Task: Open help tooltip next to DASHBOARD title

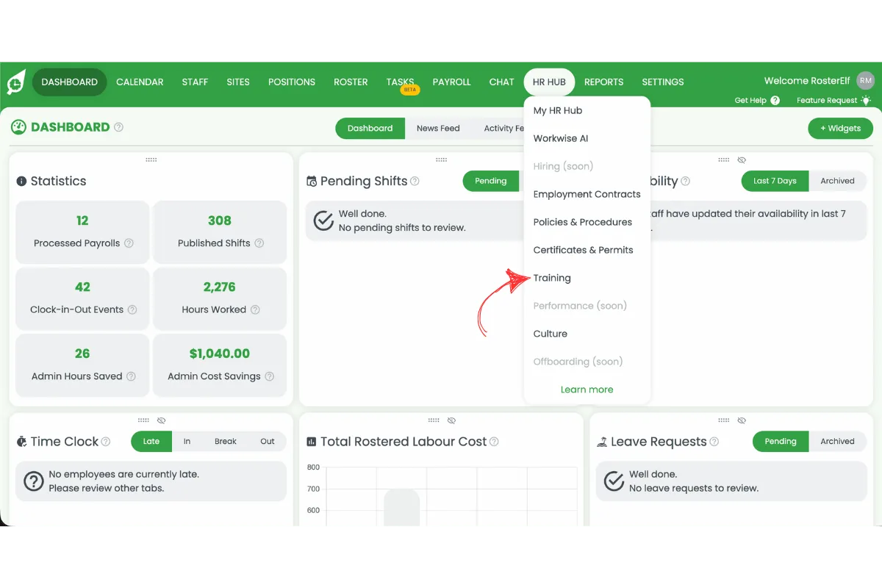Action: (118, 127)
